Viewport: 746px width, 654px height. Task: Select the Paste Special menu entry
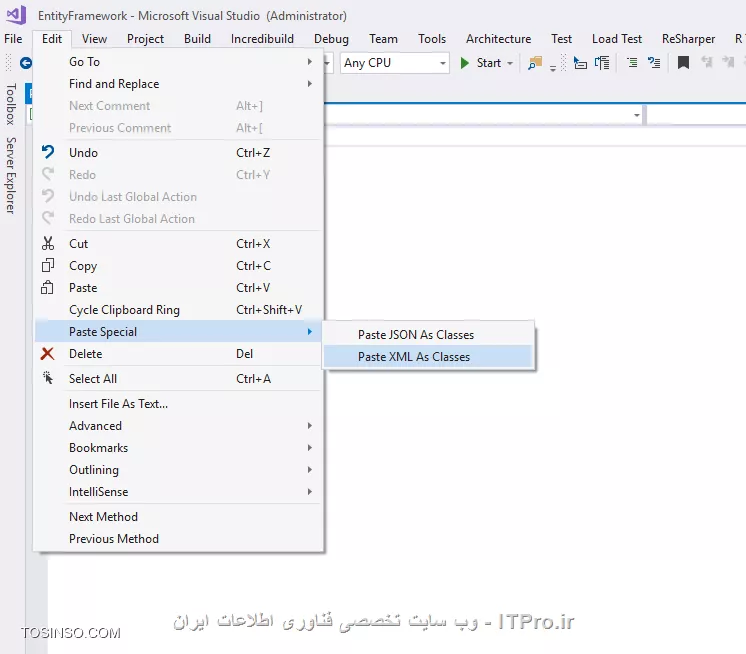click(178, 332)
